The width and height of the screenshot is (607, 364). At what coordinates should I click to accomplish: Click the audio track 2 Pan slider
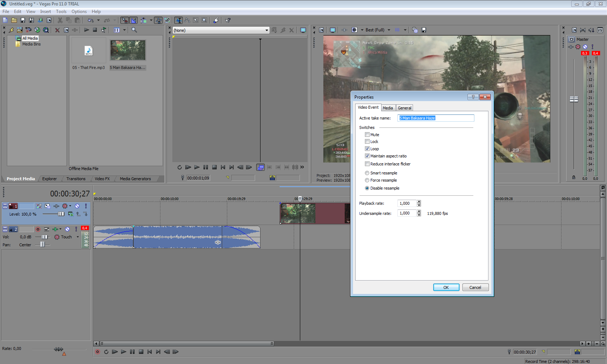pyautogui.click(x=43, y=244)
